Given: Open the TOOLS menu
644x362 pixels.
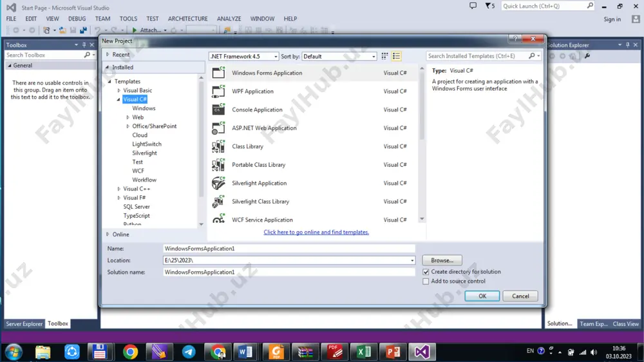Looking at the screenshot, I should [x=128, y=19].
